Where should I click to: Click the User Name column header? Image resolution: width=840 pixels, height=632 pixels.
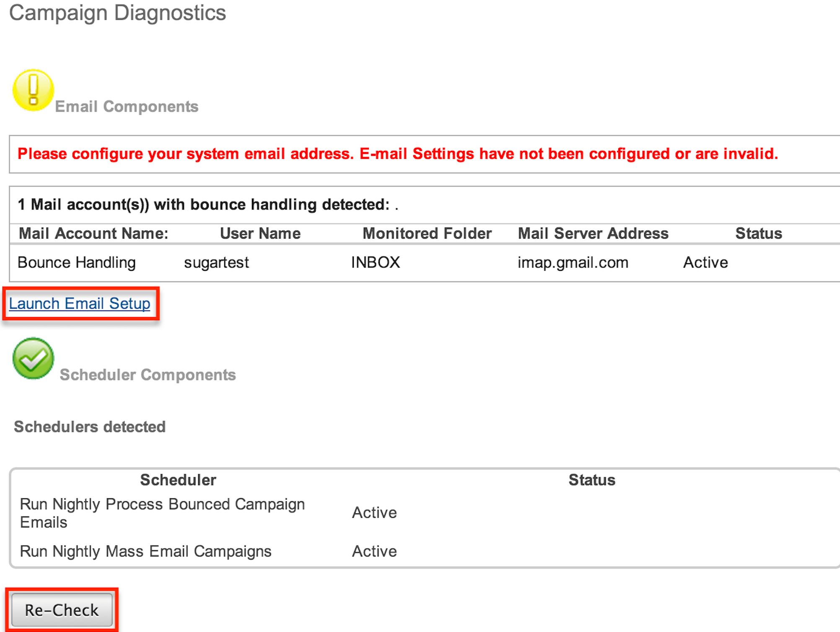coord(259,233)
